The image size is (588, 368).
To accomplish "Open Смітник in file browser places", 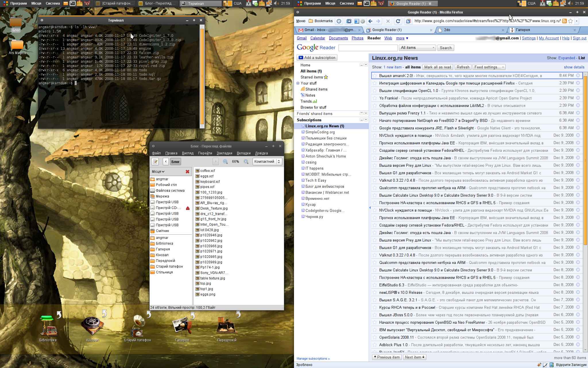I will [x=160, y=231].
